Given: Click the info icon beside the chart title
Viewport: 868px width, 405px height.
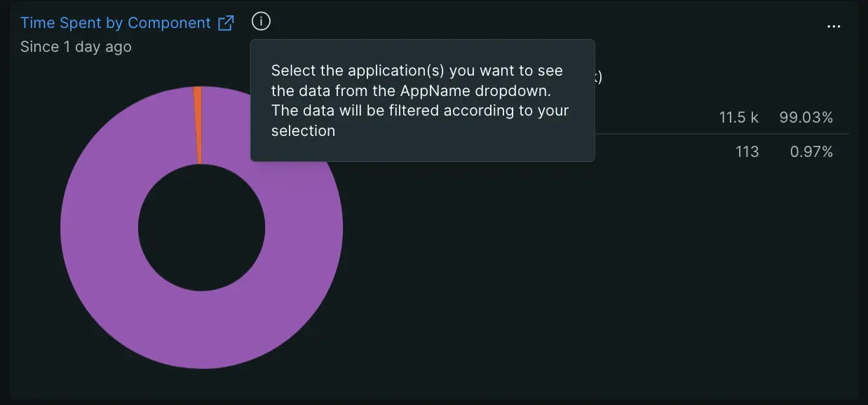Looking at the screenshot, I should [261, 22].
